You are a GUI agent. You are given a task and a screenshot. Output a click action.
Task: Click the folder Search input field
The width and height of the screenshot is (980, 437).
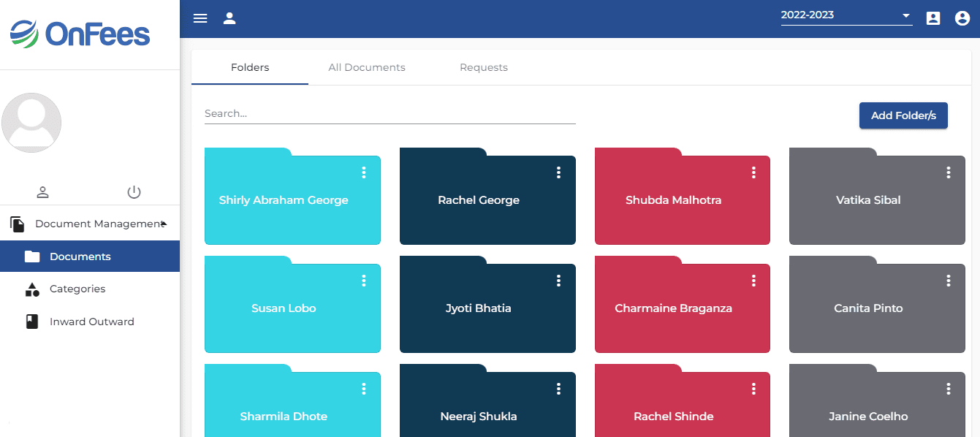(390, 114)
